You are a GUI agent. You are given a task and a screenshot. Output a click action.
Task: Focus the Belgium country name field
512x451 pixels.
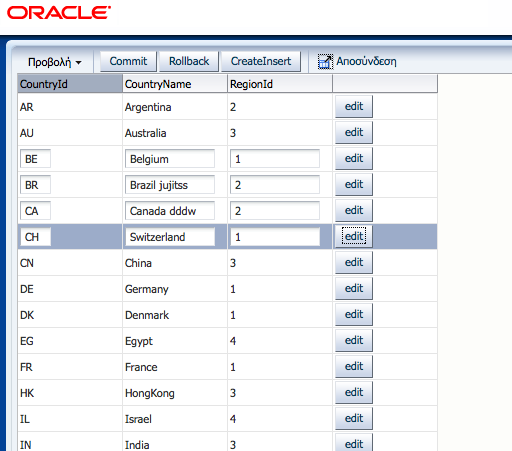(x=170, y=159)
